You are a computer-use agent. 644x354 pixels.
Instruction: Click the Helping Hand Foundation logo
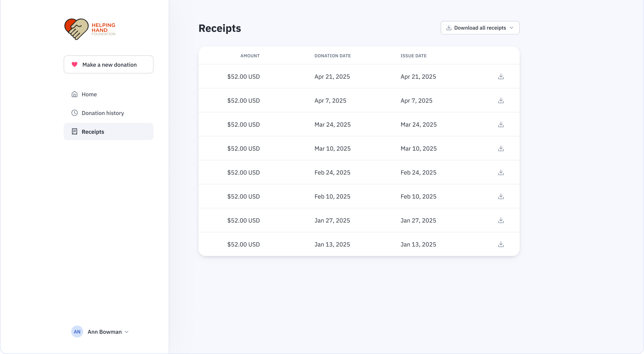[90, 29]
